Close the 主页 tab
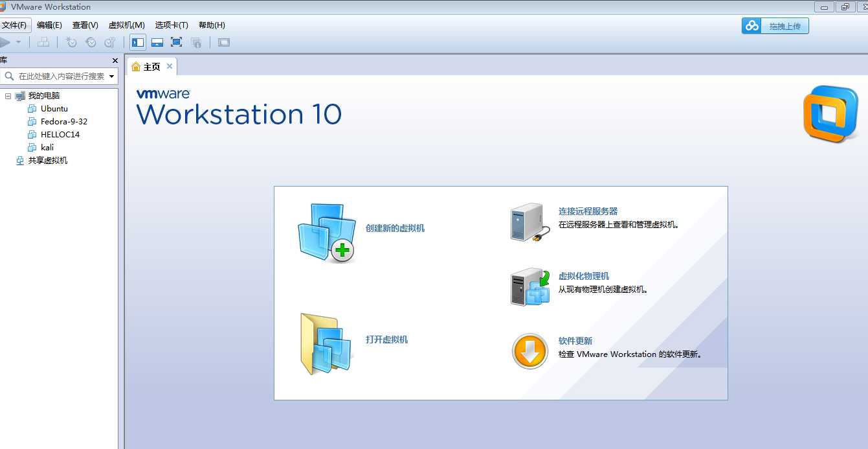 click(170, 66)
